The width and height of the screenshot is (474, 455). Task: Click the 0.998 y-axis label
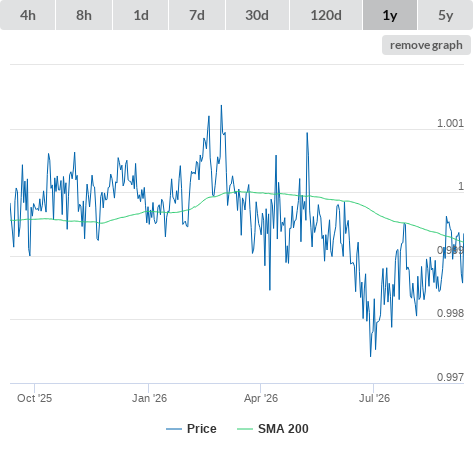450,313
